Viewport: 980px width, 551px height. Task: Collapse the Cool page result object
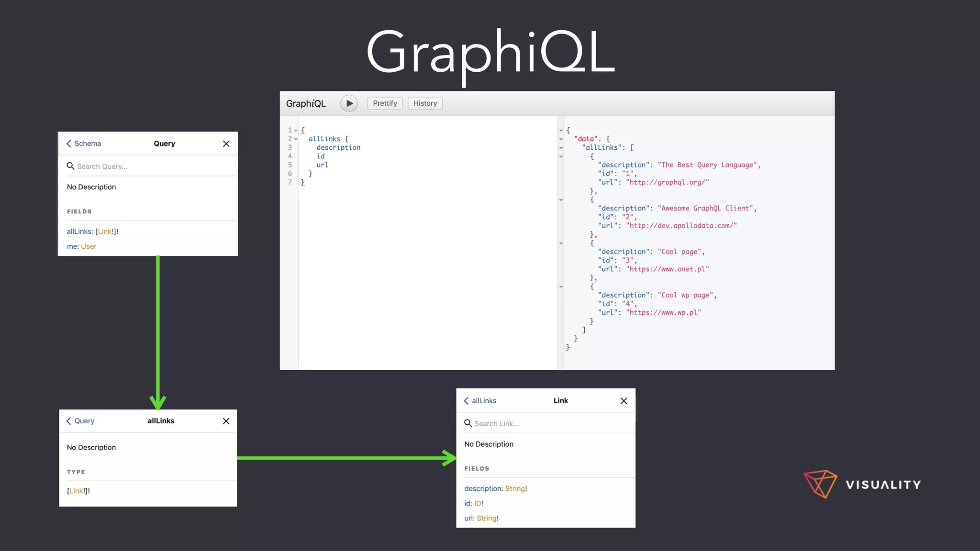561,243
